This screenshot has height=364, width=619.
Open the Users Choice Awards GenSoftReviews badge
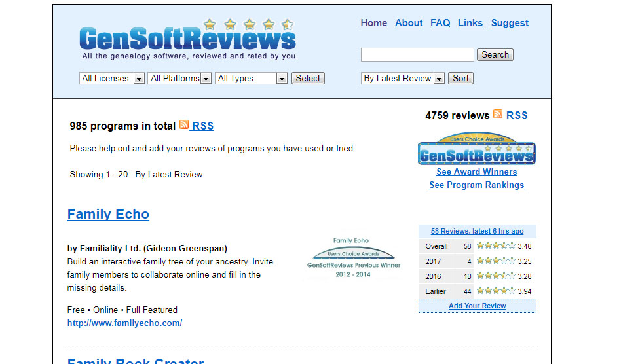point(476,148)
